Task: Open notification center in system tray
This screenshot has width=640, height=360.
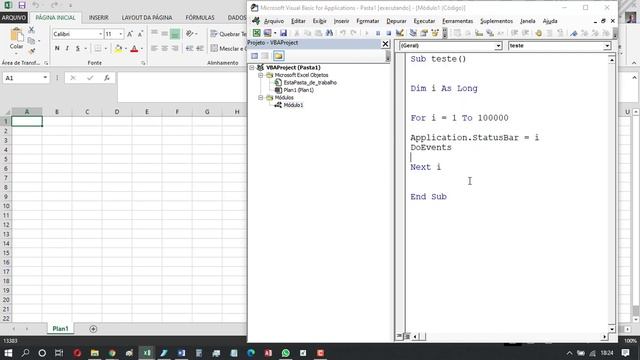Action: [625, 353]
